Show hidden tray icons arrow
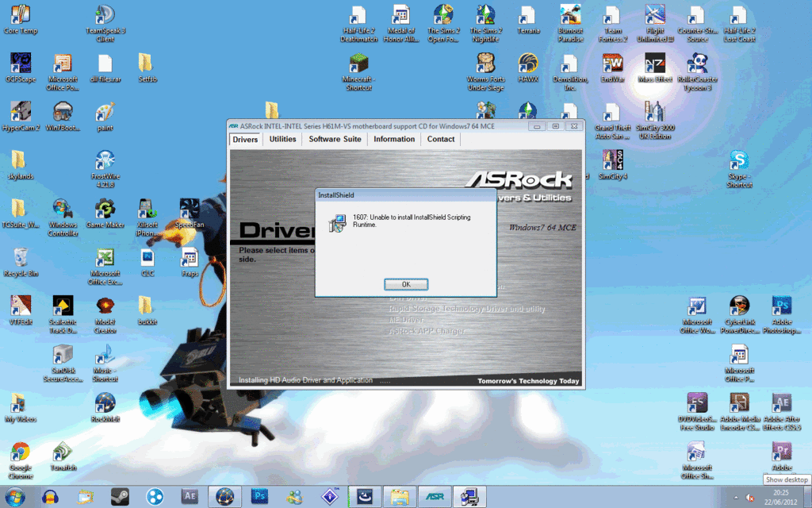Image resolution: width=812 pixels, height=508 pixels. click(x=735, y=498)
